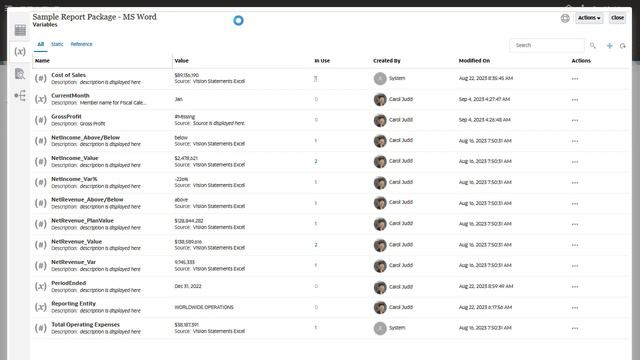Click the search magnifier icon
Screen dimensions: 640x360
point(593,46)
